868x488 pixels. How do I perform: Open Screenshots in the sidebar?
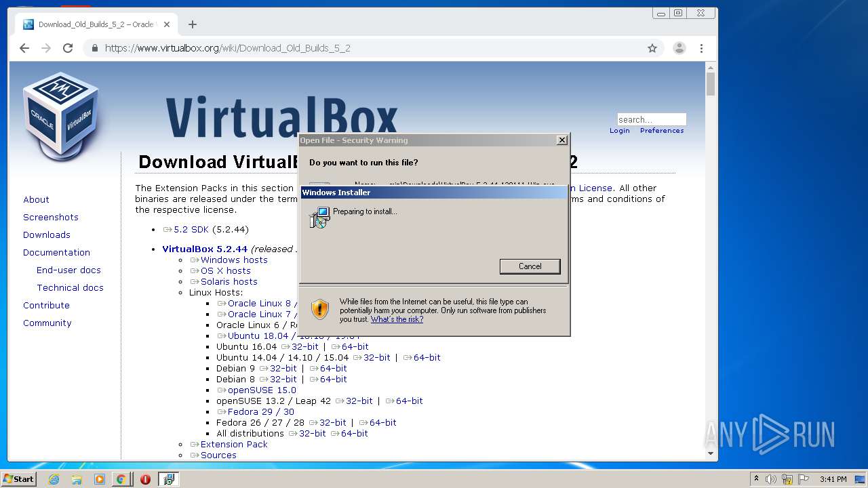(51, 217)
